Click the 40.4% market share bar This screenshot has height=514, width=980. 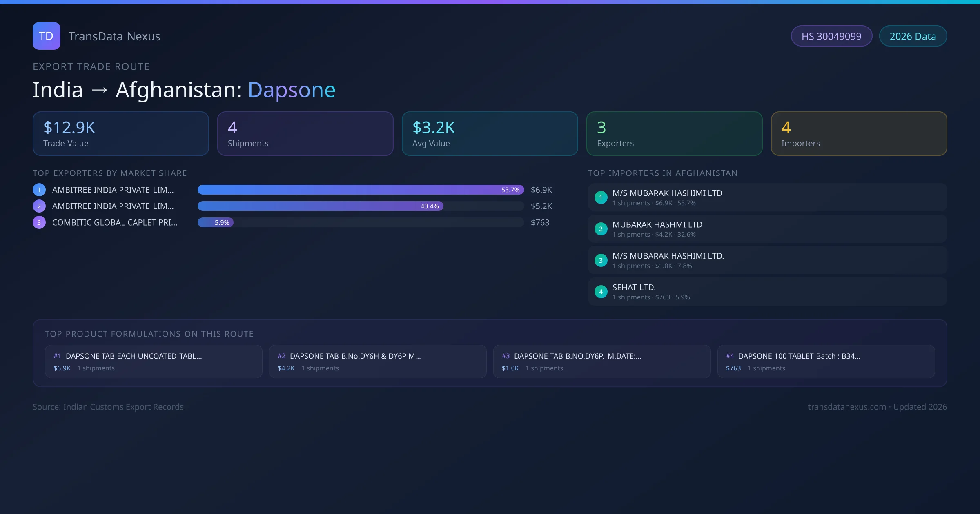point(320,206)
